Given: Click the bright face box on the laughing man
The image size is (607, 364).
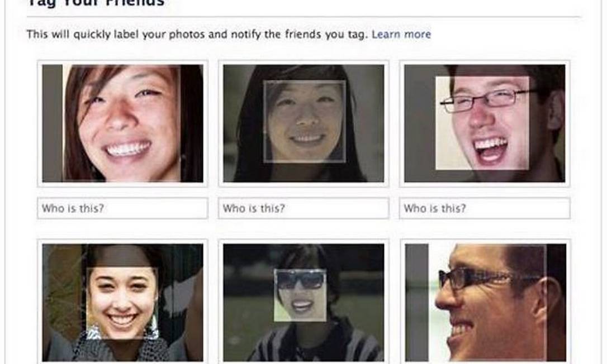Looking at the screenshot, I should coord(482,123).
